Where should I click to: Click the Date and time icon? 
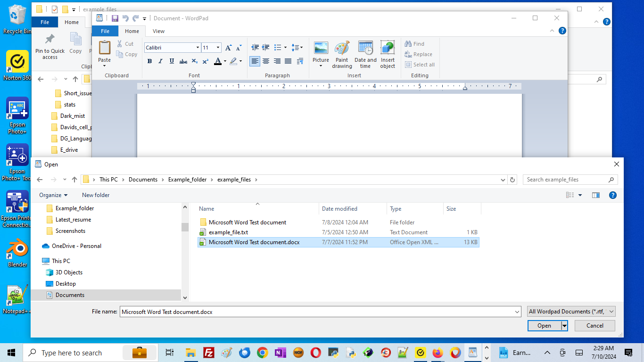click(365, 49)
